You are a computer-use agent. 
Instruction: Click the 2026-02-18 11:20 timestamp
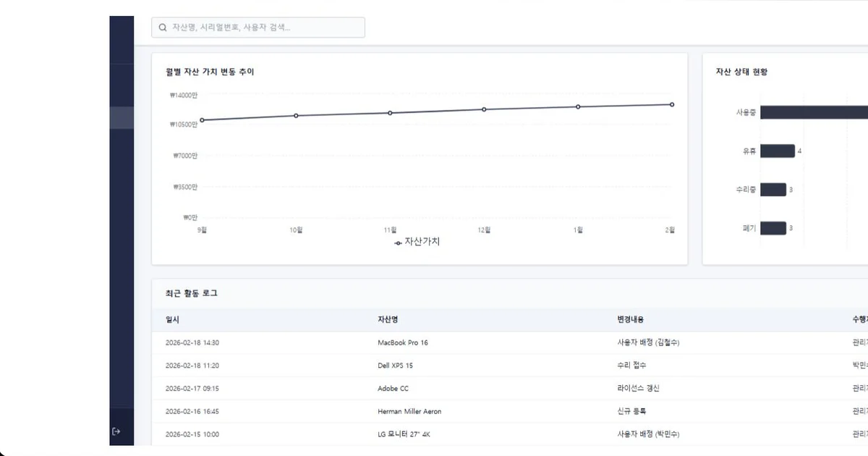[x=192, y=366]
